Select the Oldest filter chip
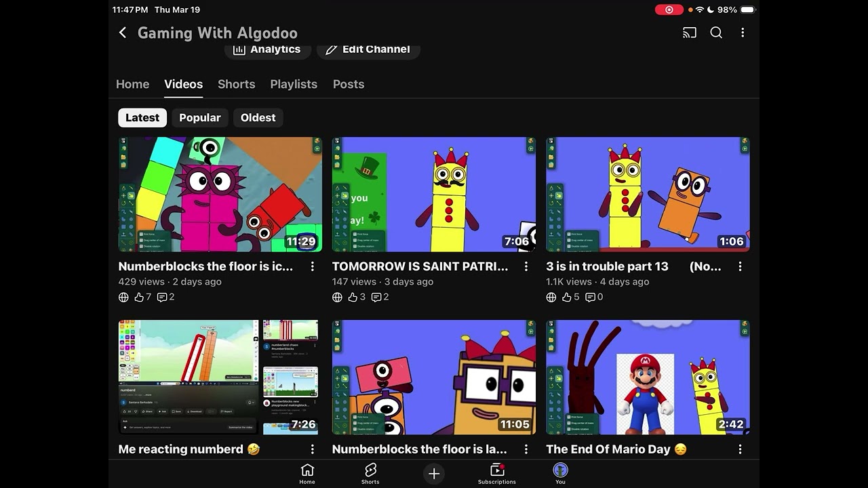 (x=258, y=117)
